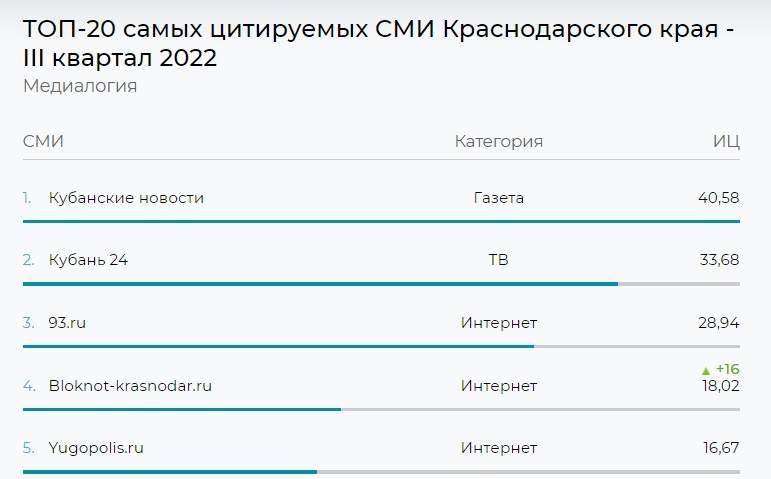
Task: Click the Кубань 24 progress bar
Action: (320, 284)
